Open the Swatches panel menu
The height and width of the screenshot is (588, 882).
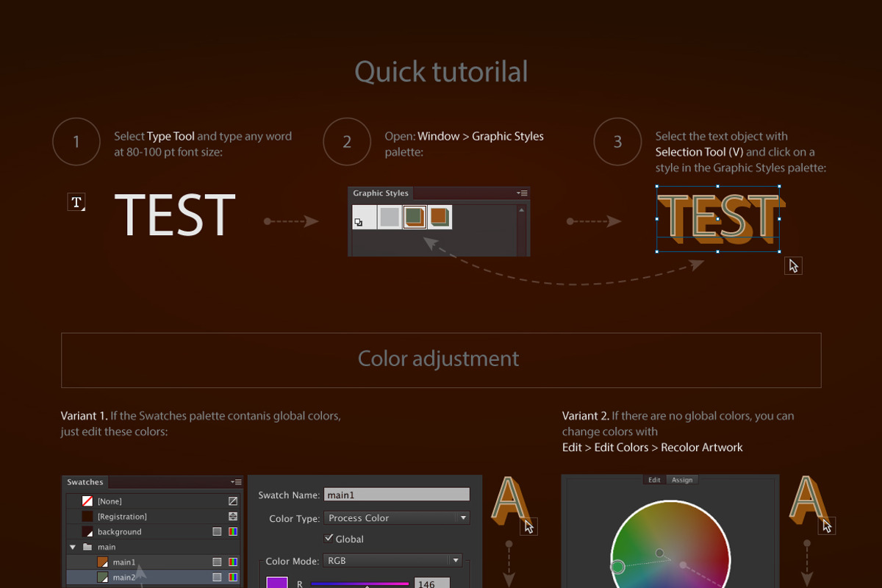pos(235,482)
